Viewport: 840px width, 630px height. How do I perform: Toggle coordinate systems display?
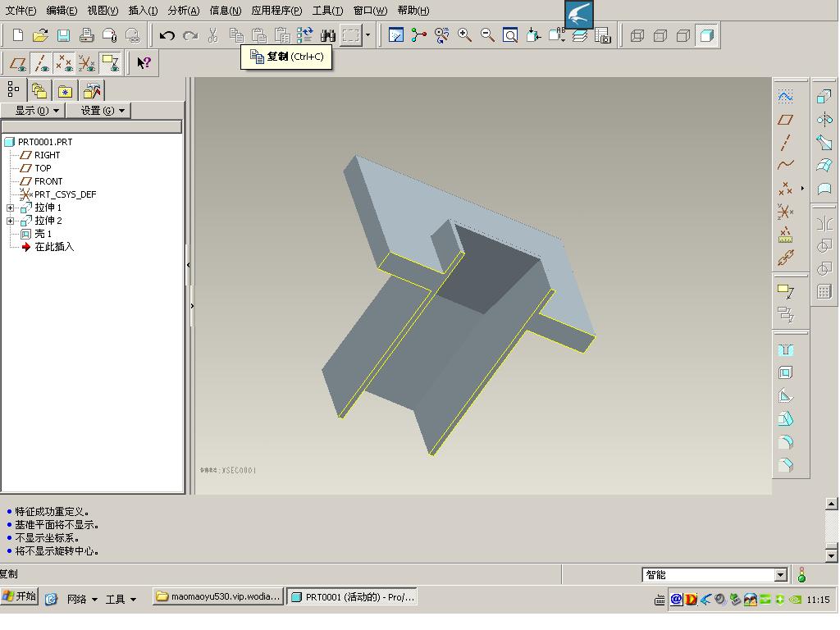[87, 63]
